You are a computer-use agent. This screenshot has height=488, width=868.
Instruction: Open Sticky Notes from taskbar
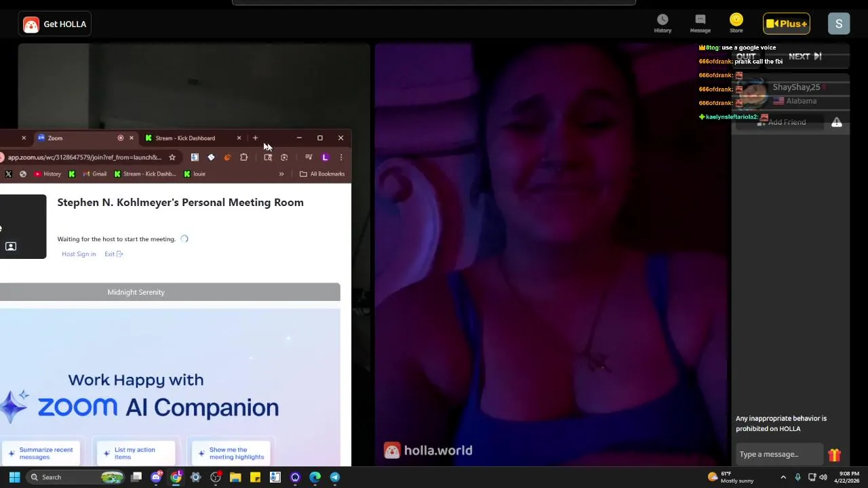(255, 477)
